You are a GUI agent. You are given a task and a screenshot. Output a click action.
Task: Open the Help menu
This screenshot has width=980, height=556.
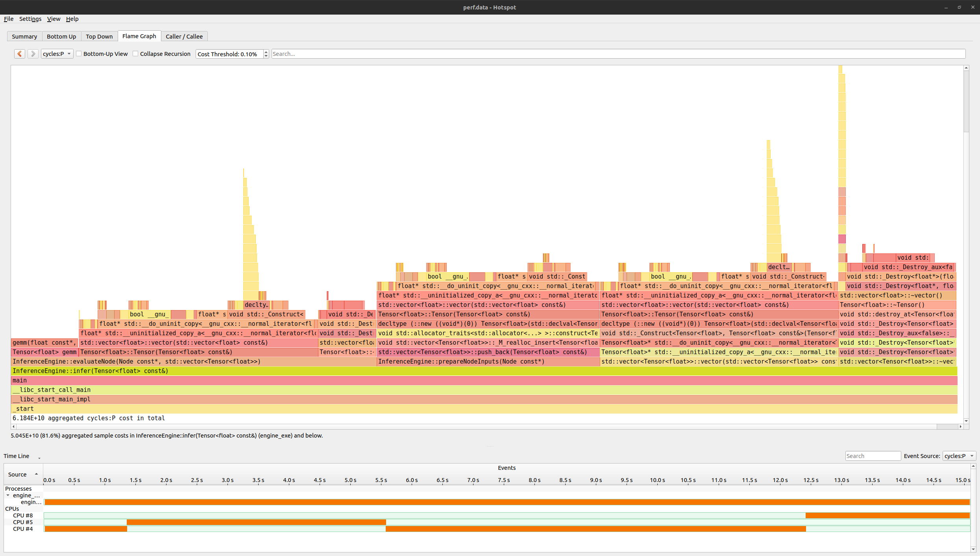tap(72, 19)
